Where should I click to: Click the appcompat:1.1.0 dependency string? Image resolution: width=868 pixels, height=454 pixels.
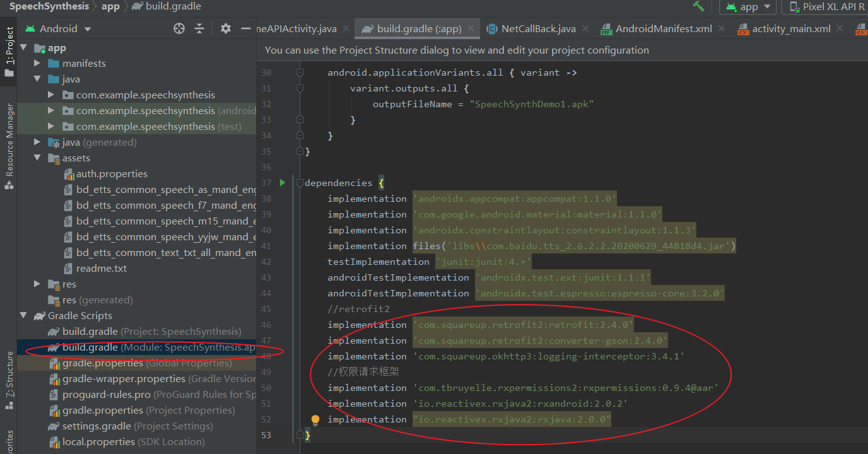click(x=515, y=199)
